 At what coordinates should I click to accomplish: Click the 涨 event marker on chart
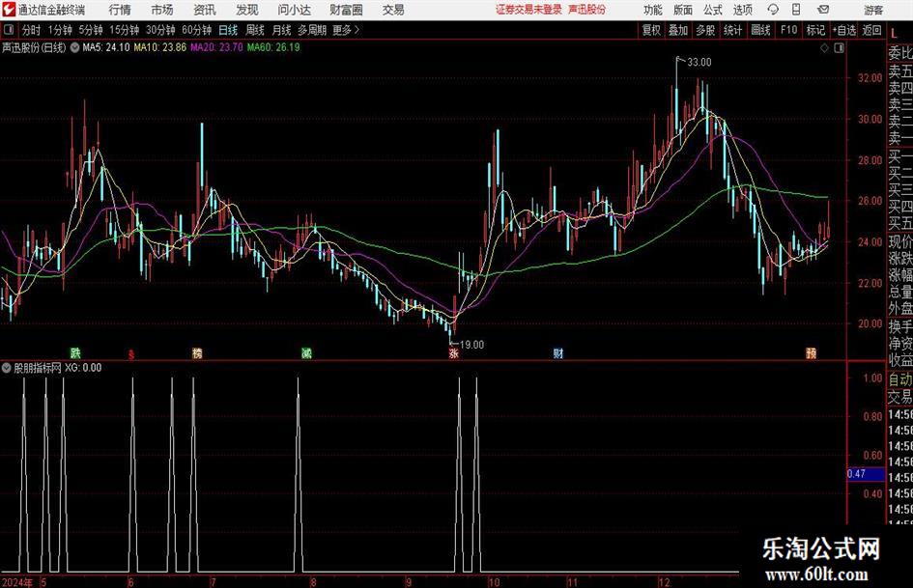coord(453,352)
